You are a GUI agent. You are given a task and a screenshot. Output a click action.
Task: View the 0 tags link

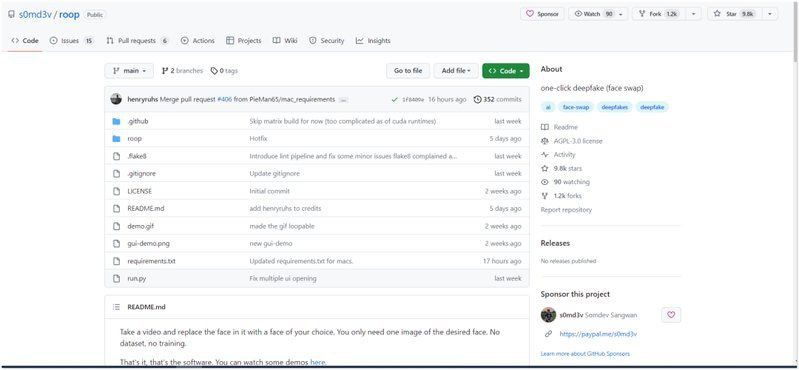[x=224, y=71]
